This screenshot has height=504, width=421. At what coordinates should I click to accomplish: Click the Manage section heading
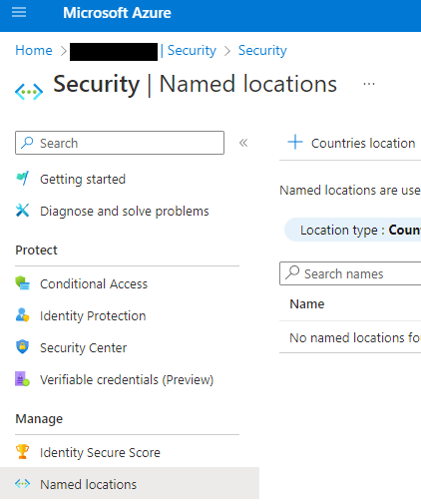39,418
